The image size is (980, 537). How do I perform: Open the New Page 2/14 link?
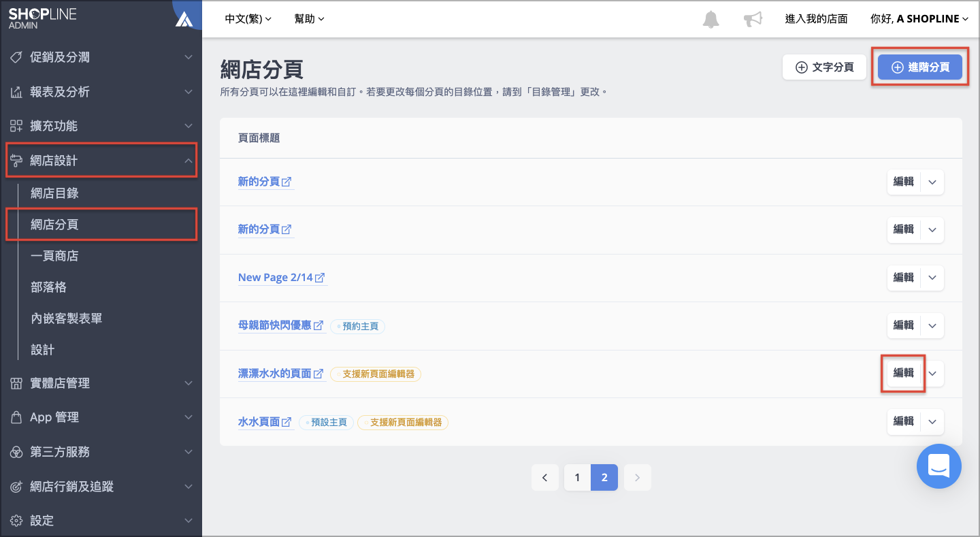(x=275, y=278)
